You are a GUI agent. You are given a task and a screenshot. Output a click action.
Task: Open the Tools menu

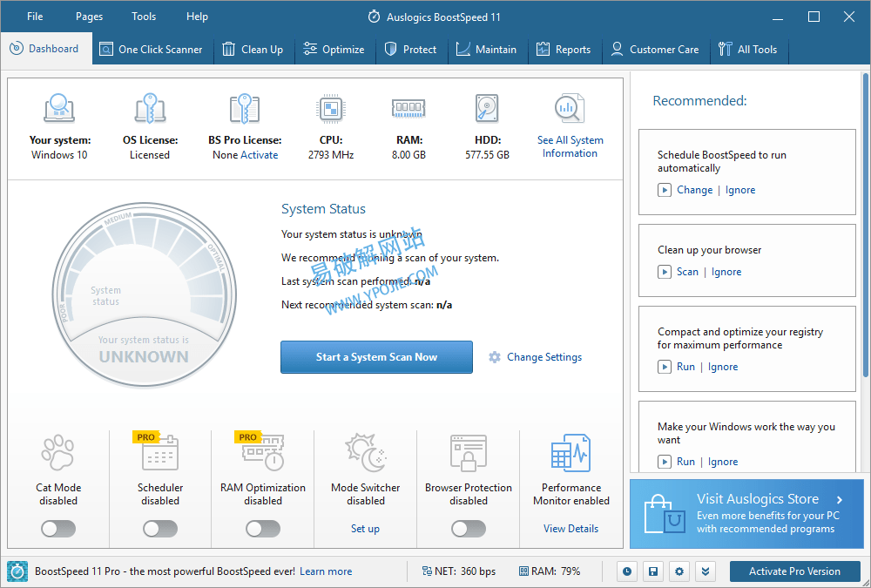[144, 17]
